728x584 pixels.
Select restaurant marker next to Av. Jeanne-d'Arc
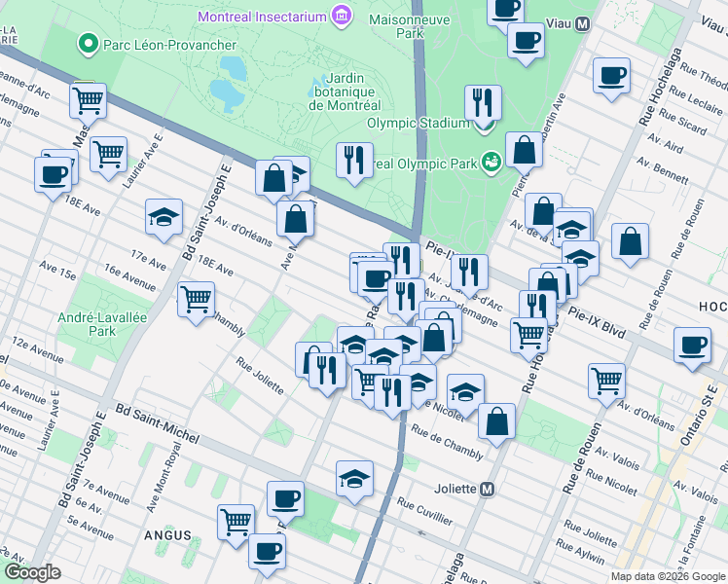coord(469,272)
